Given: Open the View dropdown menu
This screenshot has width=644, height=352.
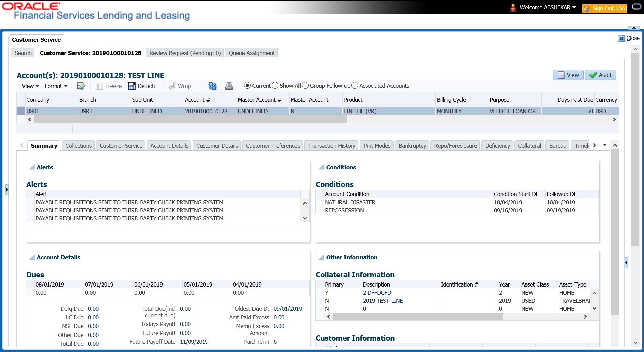Looking at the screenshot, I should [30, 86].
